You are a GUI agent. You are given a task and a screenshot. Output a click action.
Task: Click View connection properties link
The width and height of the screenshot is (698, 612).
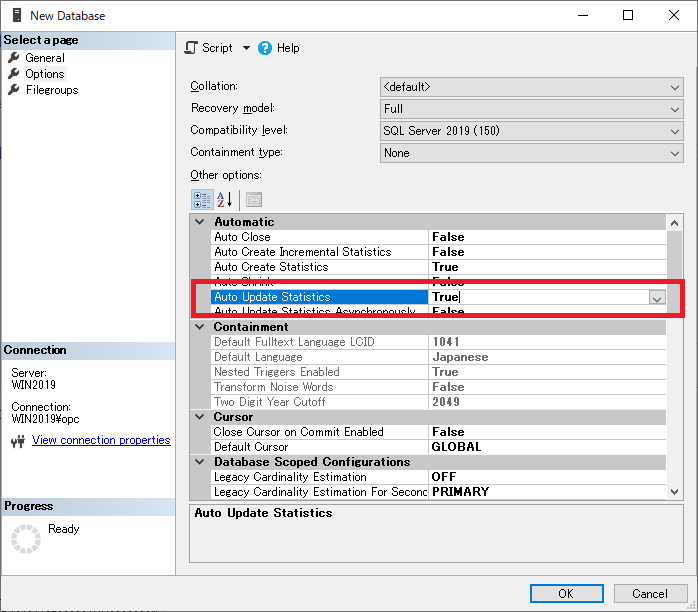(101, 440)
